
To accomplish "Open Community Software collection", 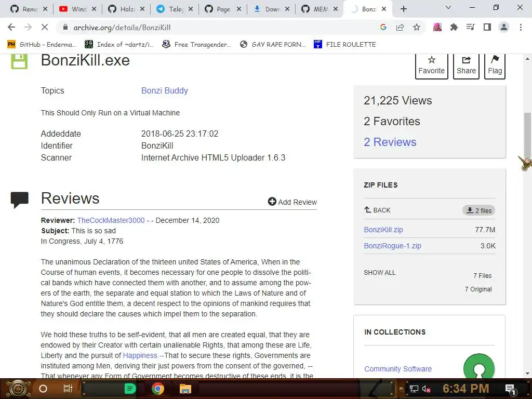I will pos(398,369).
